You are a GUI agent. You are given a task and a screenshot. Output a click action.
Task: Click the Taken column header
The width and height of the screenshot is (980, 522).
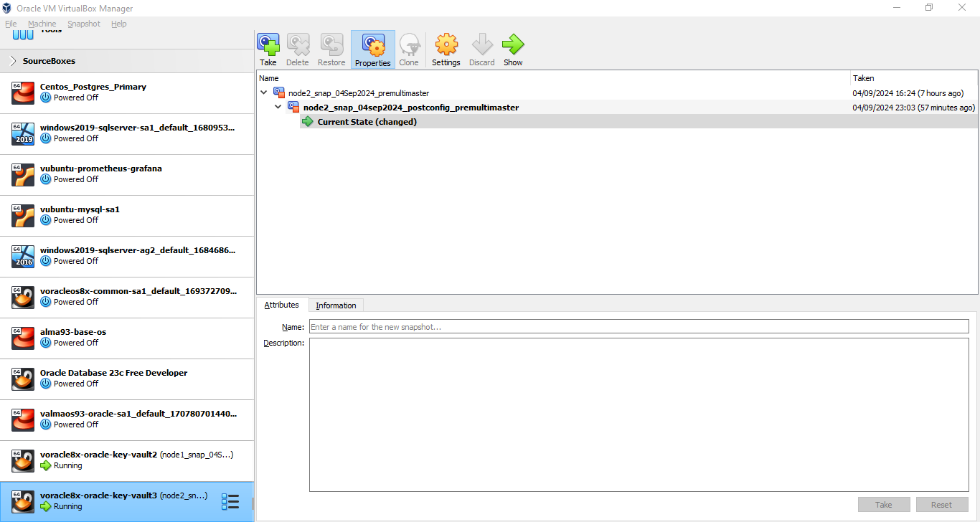pos(914,78)
